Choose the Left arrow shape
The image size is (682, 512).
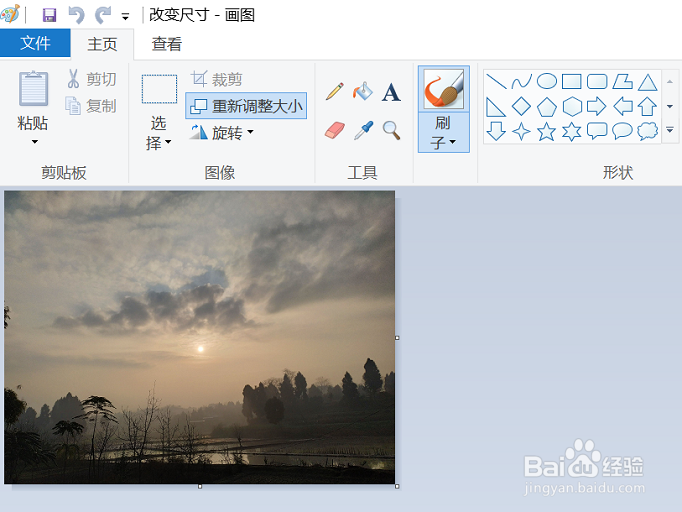pos(622,106)
